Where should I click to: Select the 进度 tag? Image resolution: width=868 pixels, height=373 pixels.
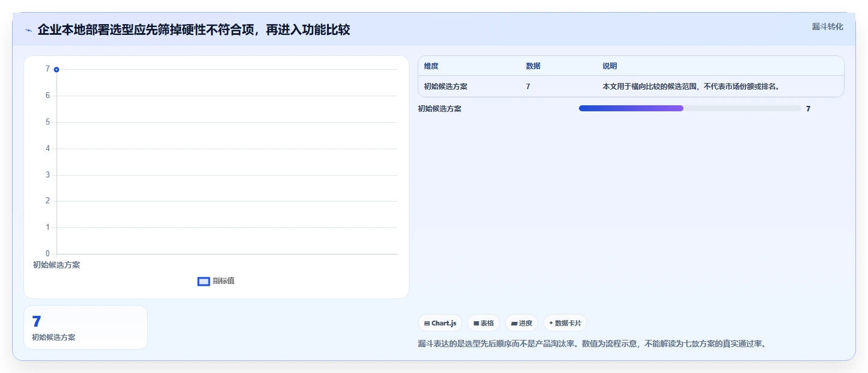click(x=522, y=323)
